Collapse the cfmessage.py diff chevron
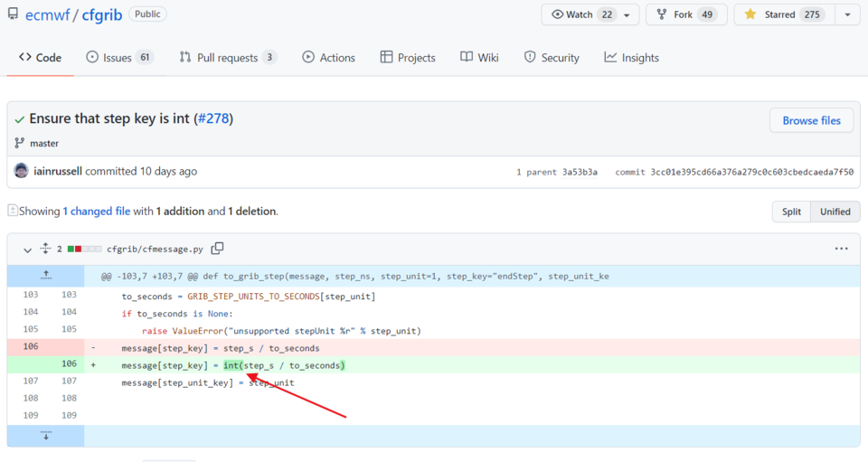 (27, 250)
